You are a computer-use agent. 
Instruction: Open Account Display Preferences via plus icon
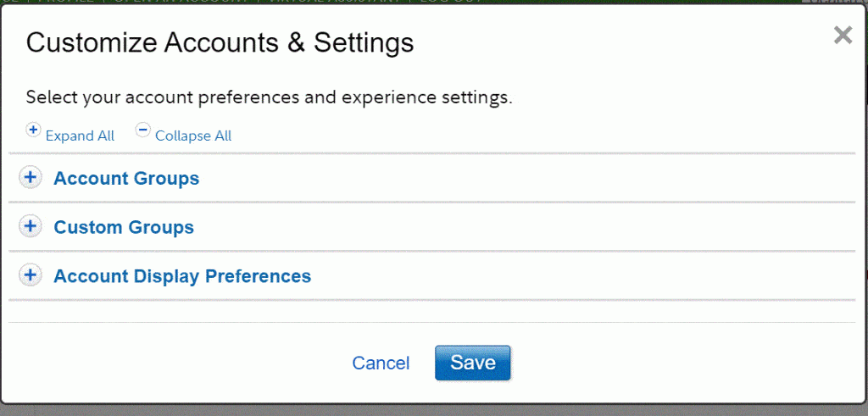pos(31,275)
